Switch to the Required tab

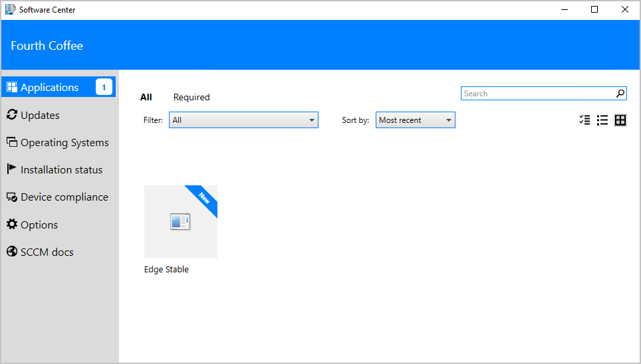click(192, 97)
